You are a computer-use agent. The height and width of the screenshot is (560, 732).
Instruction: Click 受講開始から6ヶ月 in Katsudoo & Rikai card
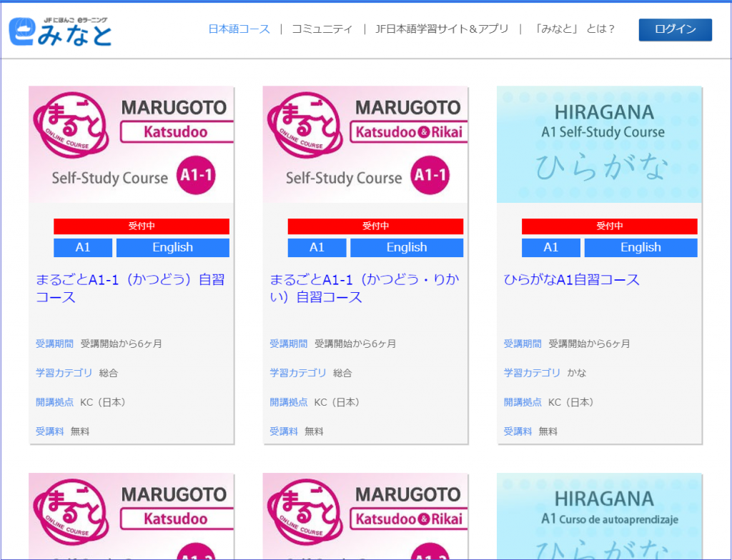pyautogui.click(x=355, y=344)
